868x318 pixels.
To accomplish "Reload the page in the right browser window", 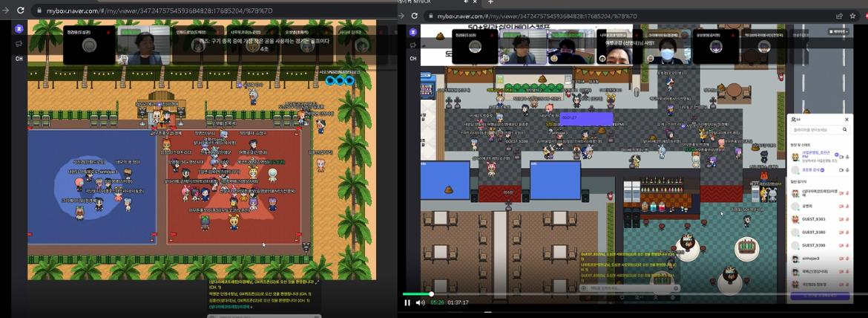I will (x=415, y=16).
